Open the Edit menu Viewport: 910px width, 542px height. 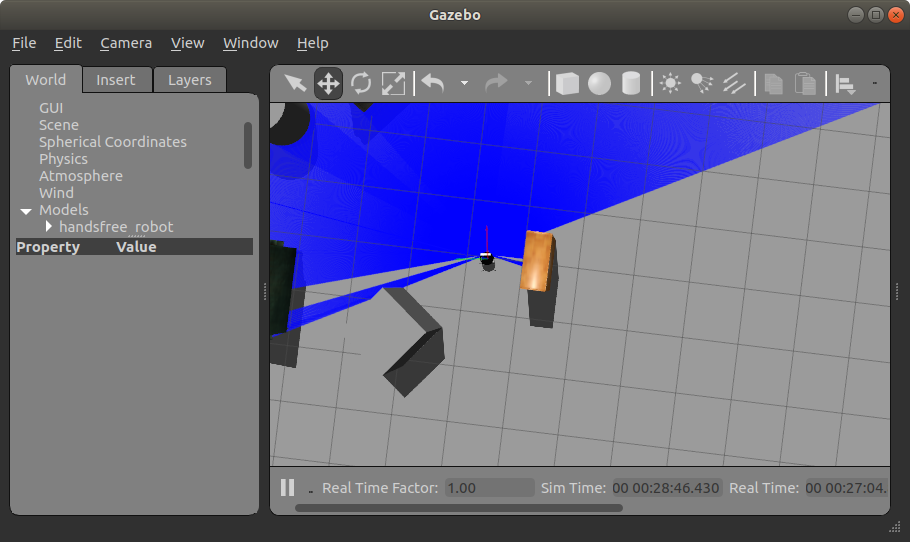[68, 43]
